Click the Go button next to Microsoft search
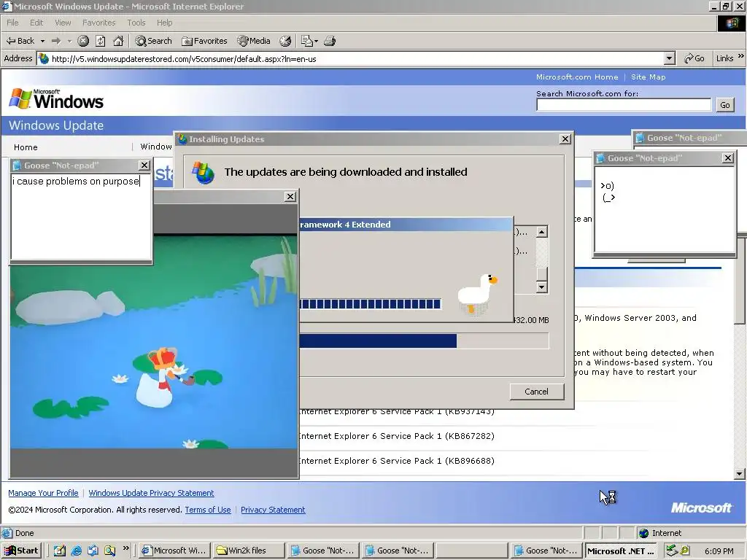 [x=724, y=105]
